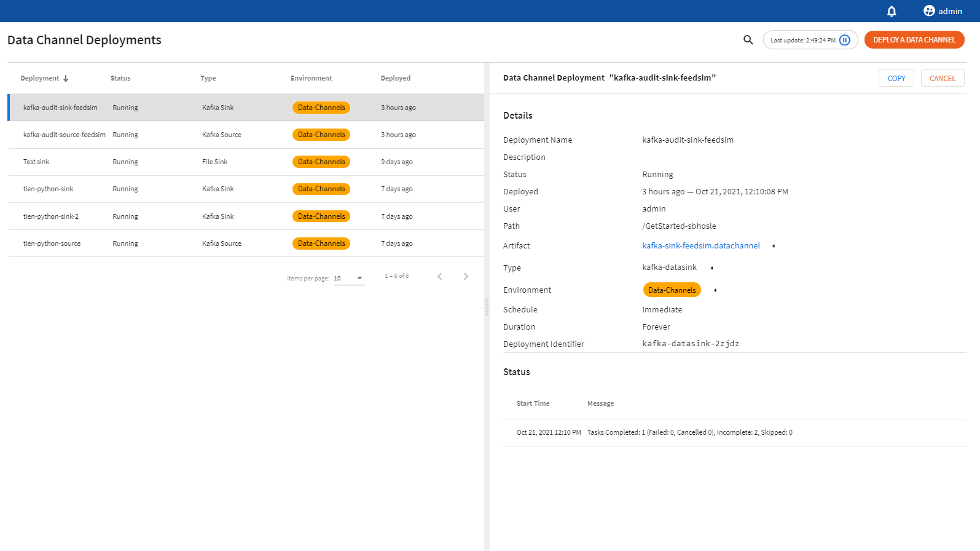This screenshot has width=980, height=551.
Task: Open the items per page dropdown
Action: pyautogui.click(x=349, y=279)
